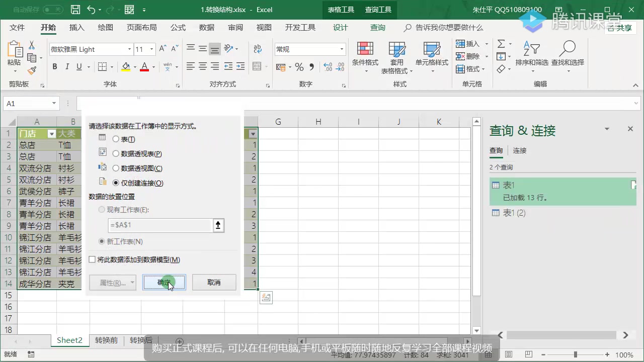
Task: Switch to the 插入 ribbon tab
Action: click(x=76, y=28)
